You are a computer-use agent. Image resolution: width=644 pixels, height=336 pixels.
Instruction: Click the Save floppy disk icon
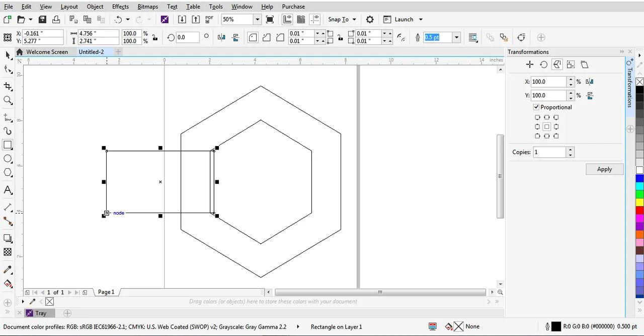click(43, 19)
